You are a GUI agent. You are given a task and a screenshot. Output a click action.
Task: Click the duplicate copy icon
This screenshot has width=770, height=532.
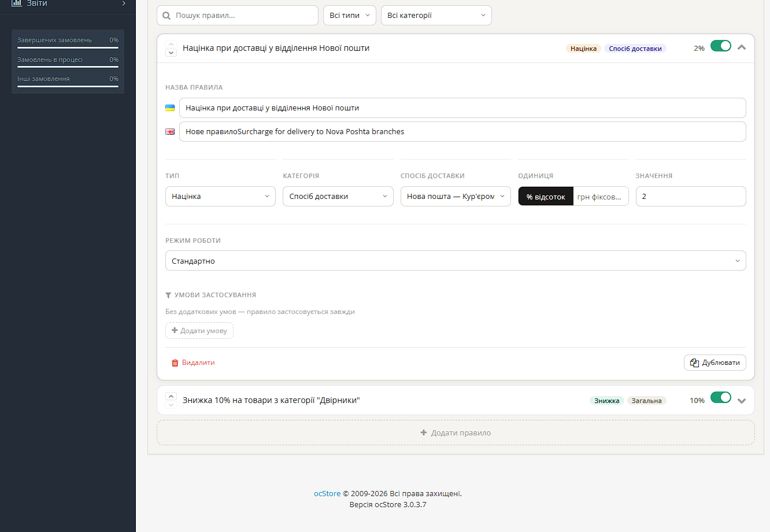(x=695, y=363)
